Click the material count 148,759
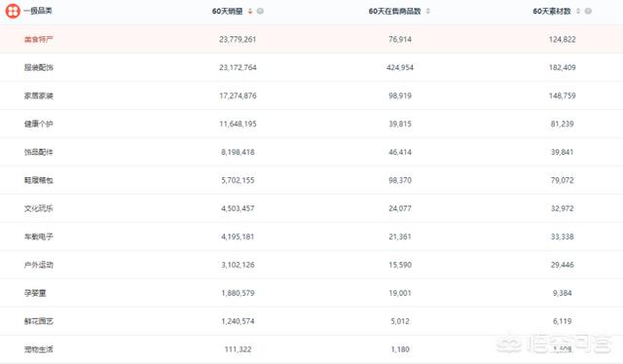Viewport: 623px width, 364px height. pyautogui.click(x=563, y=95)
